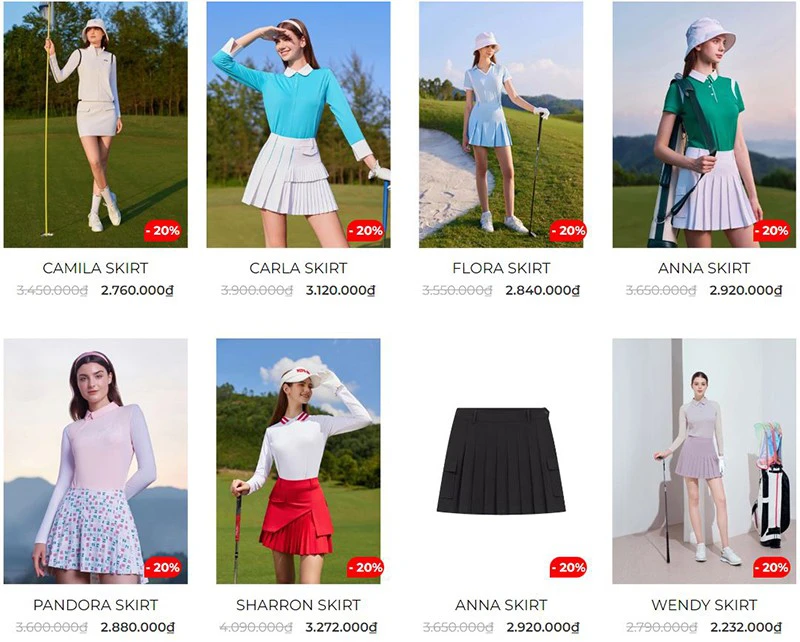Click the CARLA SKIRT title link
The width and height of the screenshot is (800, 642).
(x=298, y=268)
